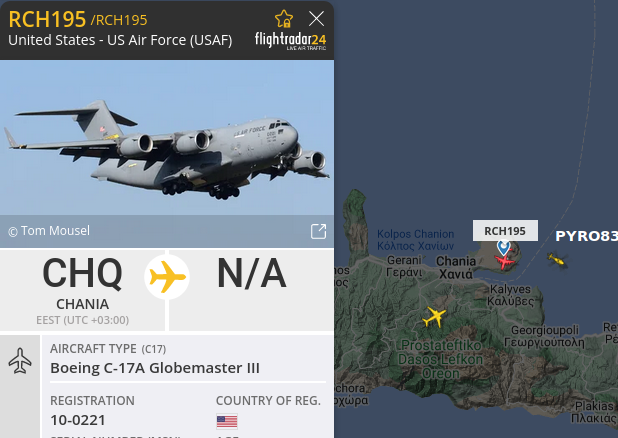Click the PYRO83 map label

586,236
